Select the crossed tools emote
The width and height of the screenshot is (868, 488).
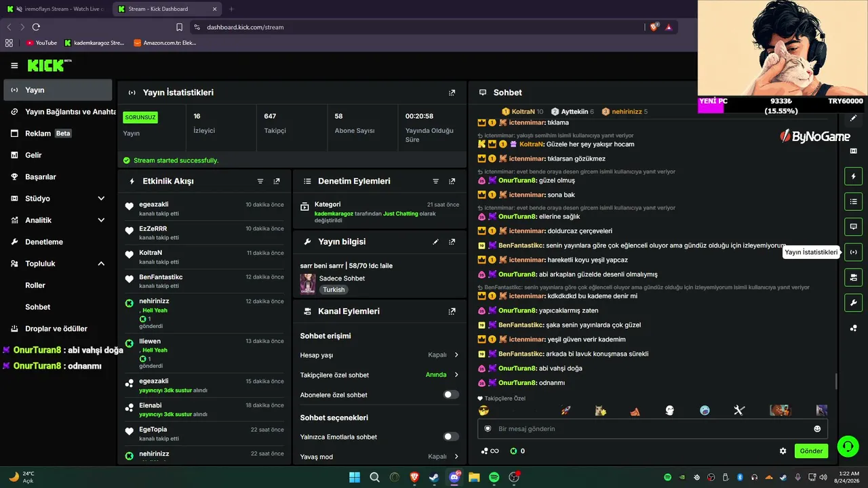(x=739, y=411)
